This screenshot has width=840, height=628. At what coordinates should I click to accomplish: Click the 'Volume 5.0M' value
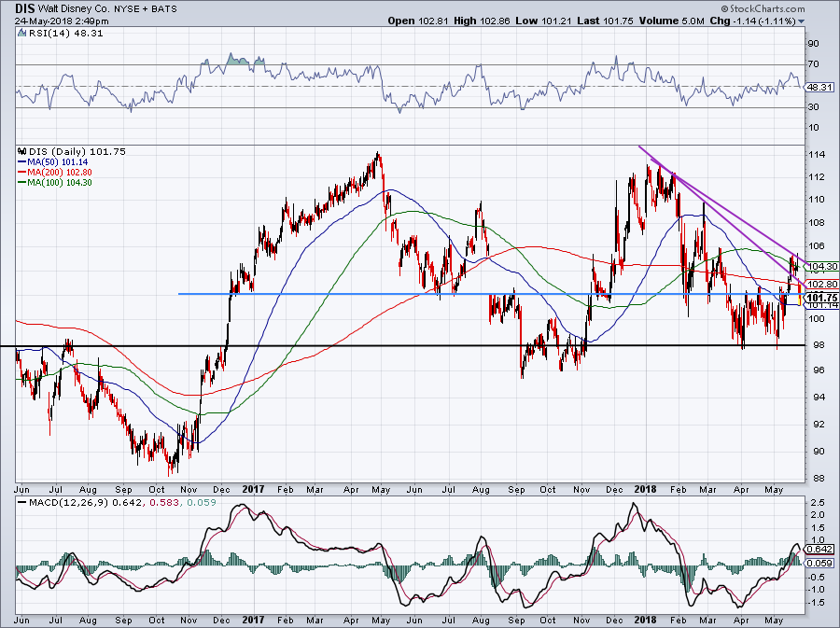click(x=671, y=21)
